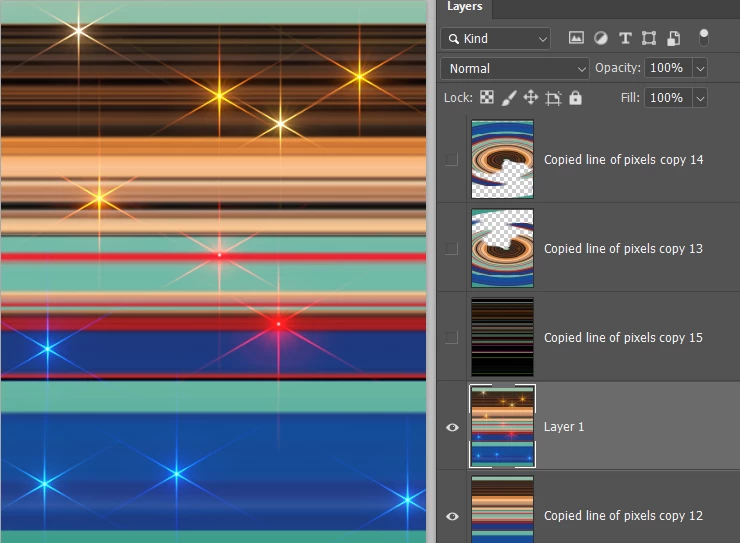Lock position move icon
The image size is (740, 543).
[530, 98]
